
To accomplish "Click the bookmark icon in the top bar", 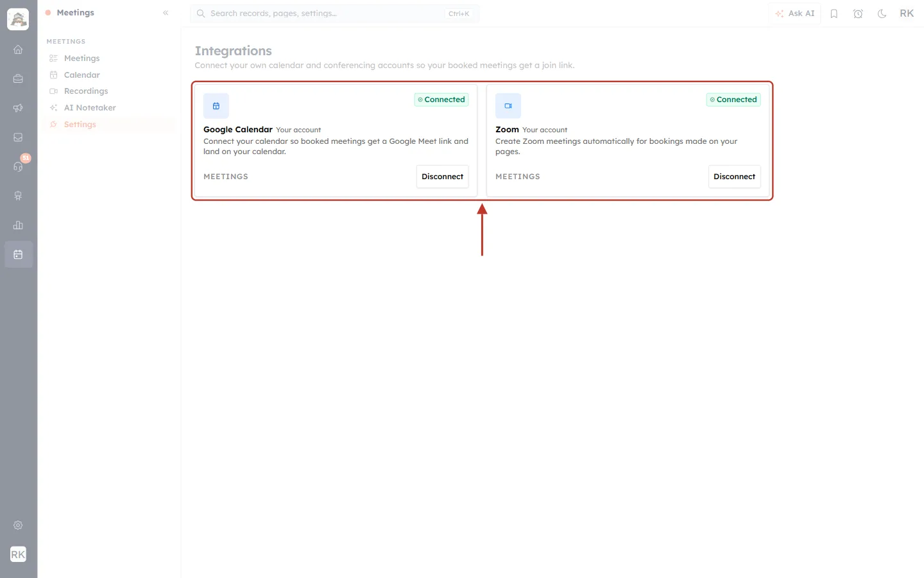I will [x=834, y=13].
